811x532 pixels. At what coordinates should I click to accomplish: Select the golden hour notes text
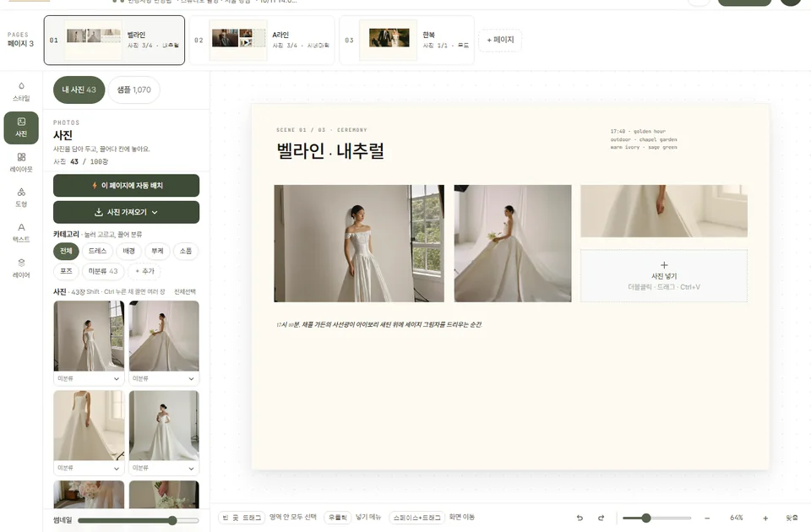[x=644, y=139]
